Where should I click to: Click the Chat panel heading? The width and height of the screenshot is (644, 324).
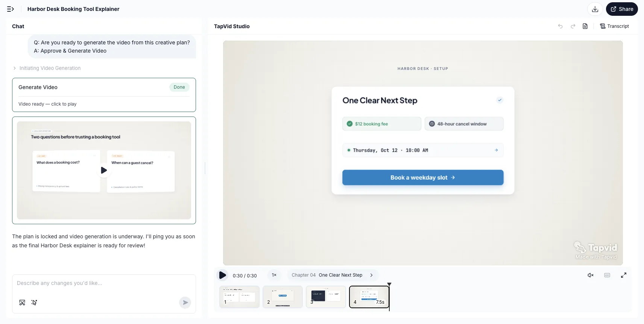pos(18,26)
